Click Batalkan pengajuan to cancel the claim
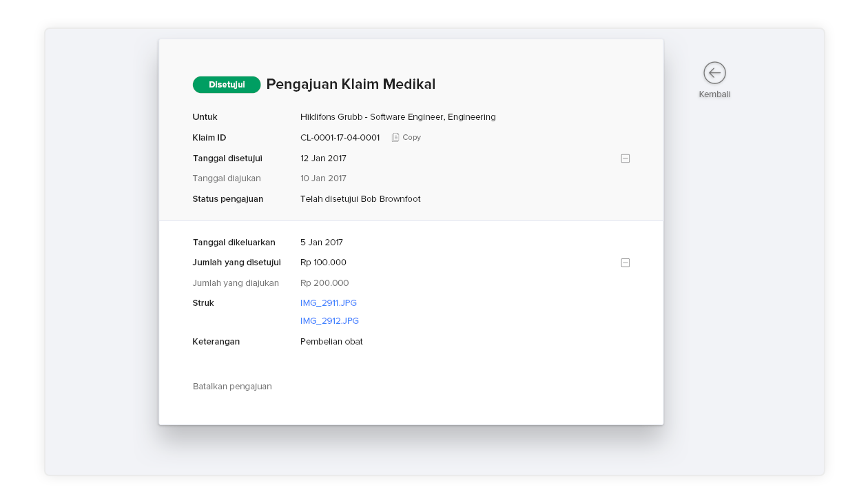This screenshot has width=868, height=503. 232,387
